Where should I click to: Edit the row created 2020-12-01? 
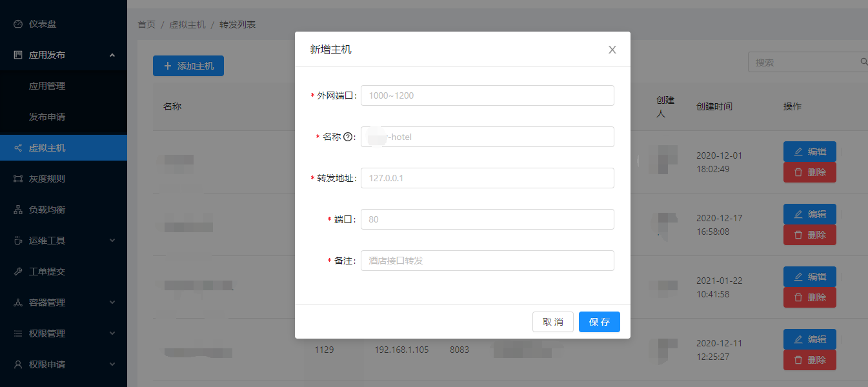point(810,152)
